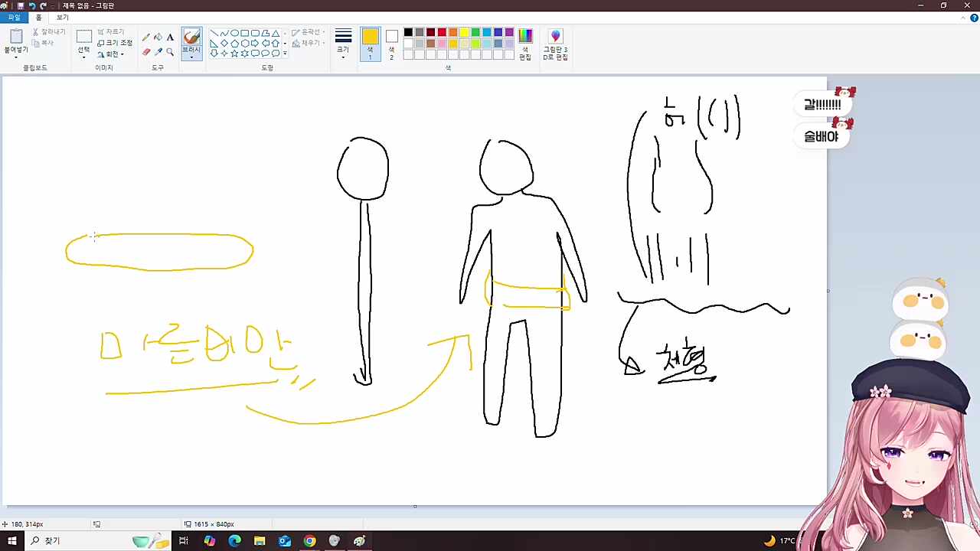Switch to the View (보기) tab

click(62, 18)
